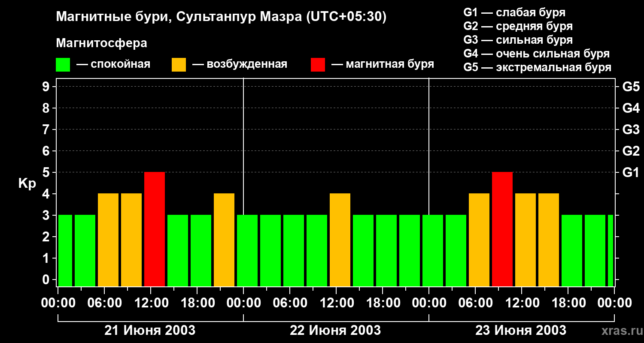Click the '18:00' tick label on 22 June
Screen dimensions: 644x343
tap(383, 303)
